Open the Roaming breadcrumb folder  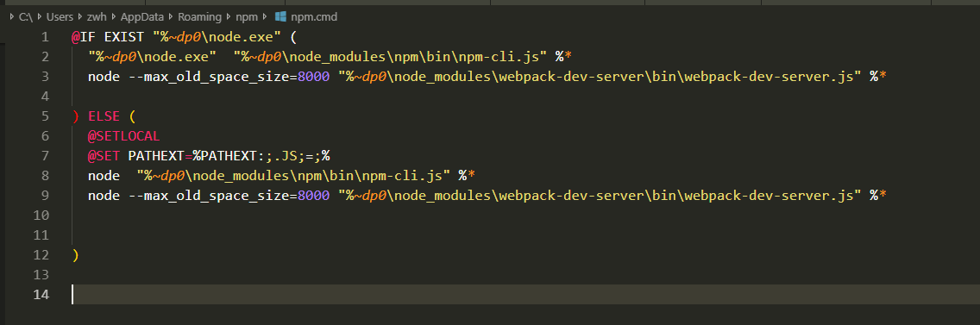point(200,17)
